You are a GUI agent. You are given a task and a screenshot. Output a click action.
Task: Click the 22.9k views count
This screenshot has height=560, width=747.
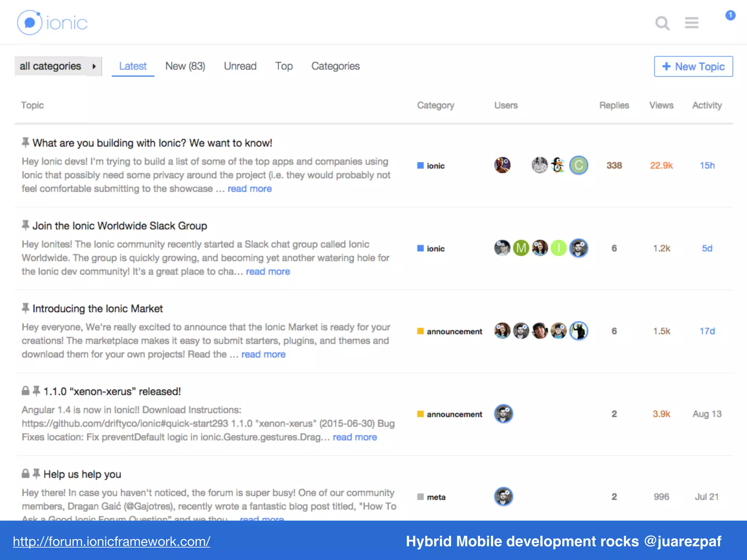pos(661,165)
